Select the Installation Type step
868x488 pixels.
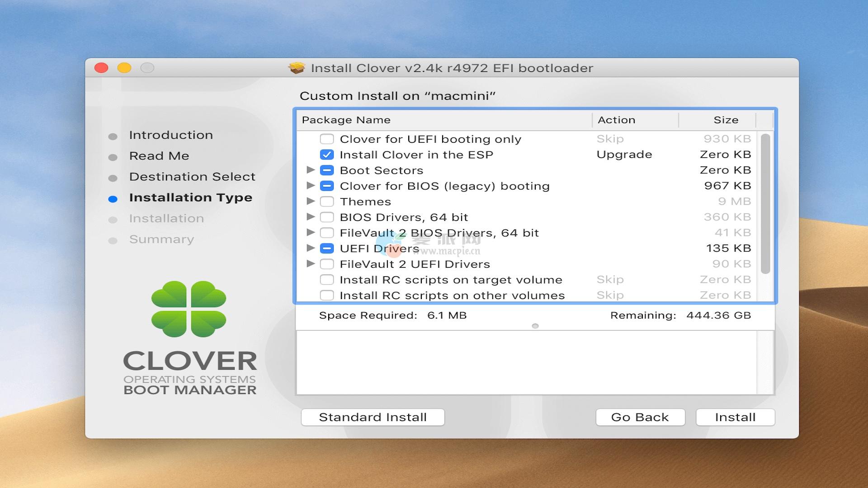point(191,198)
